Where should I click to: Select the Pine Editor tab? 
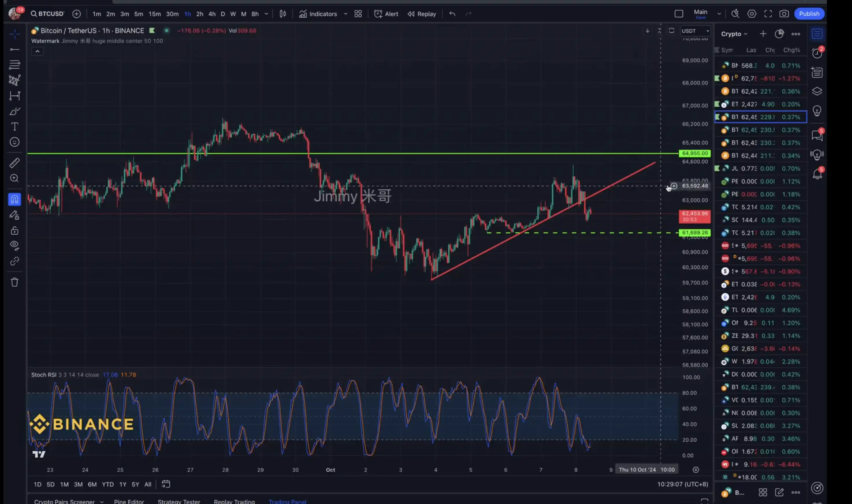point(128,501)
